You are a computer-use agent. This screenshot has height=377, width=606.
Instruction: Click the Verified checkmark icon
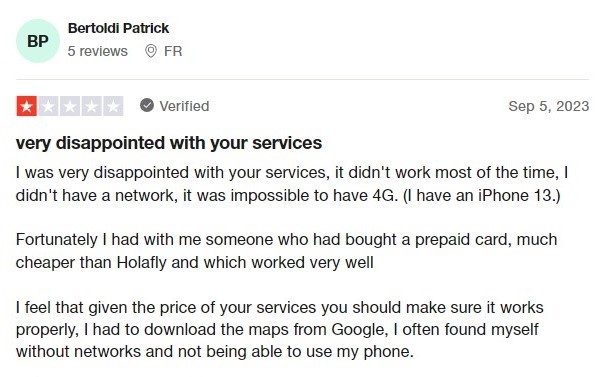[x=147, y=105]
